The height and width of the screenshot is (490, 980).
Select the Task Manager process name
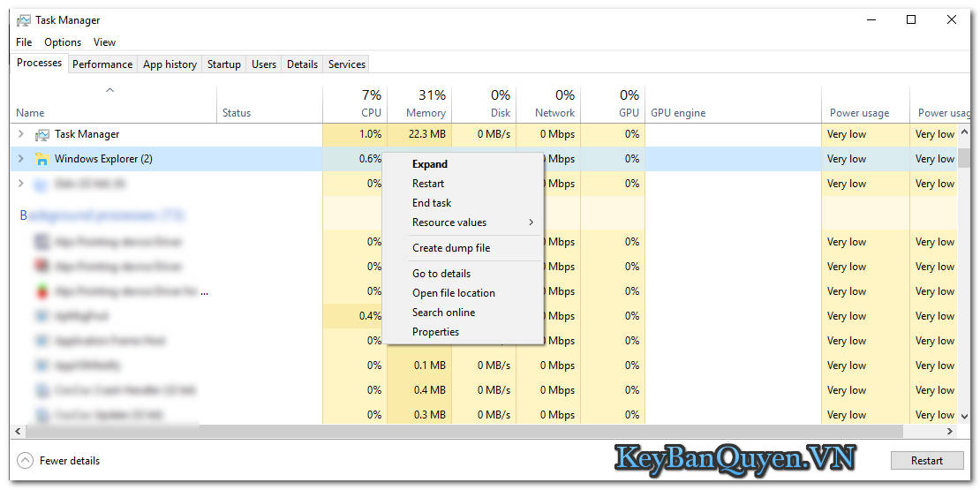pos(87,133)
